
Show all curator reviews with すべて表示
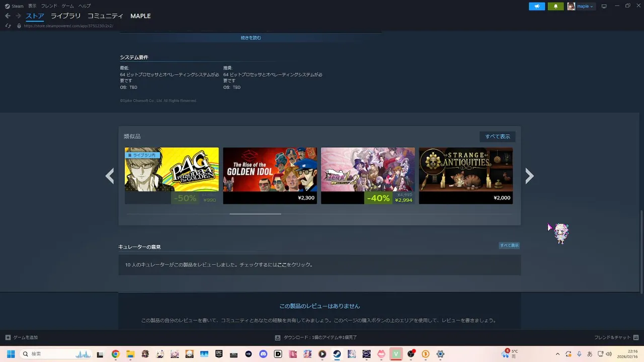click(x=509, y=245)
